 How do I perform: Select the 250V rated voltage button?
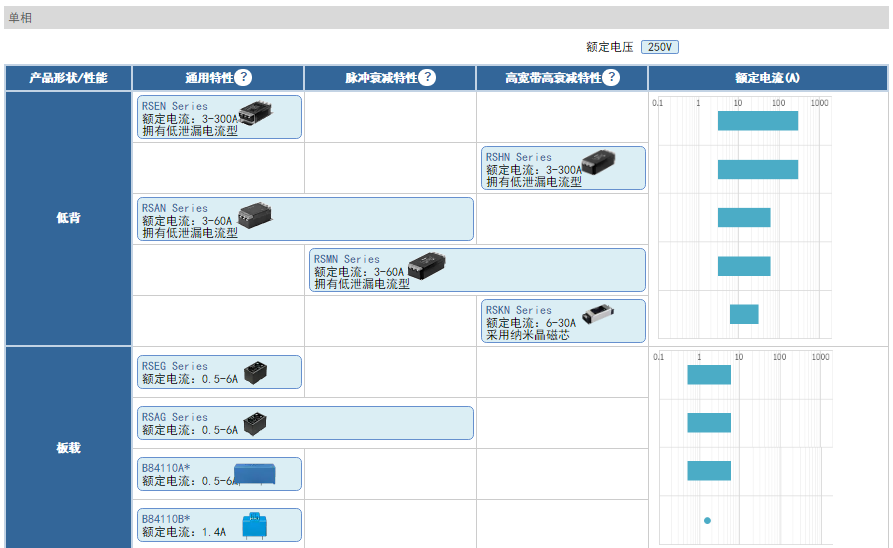click(x=659, y=47)
